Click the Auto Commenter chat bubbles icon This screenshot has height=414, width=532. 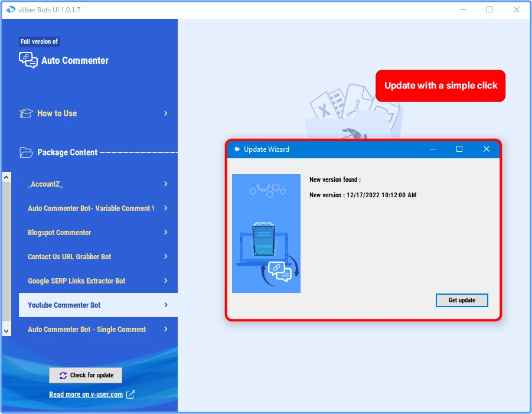[x=28, y=60]
